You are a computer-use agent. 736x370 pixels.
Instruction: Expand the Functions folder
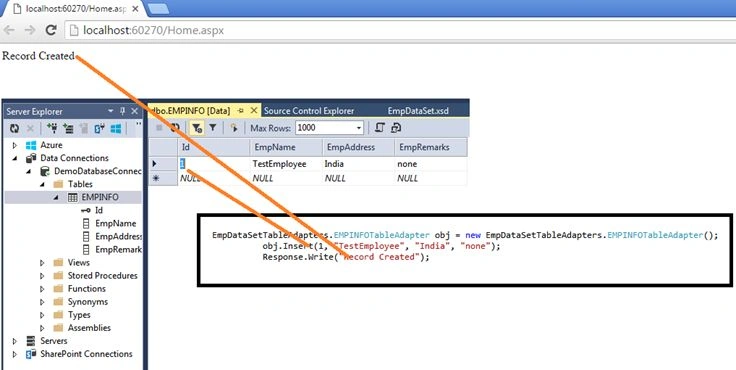(x=42, y=289)
